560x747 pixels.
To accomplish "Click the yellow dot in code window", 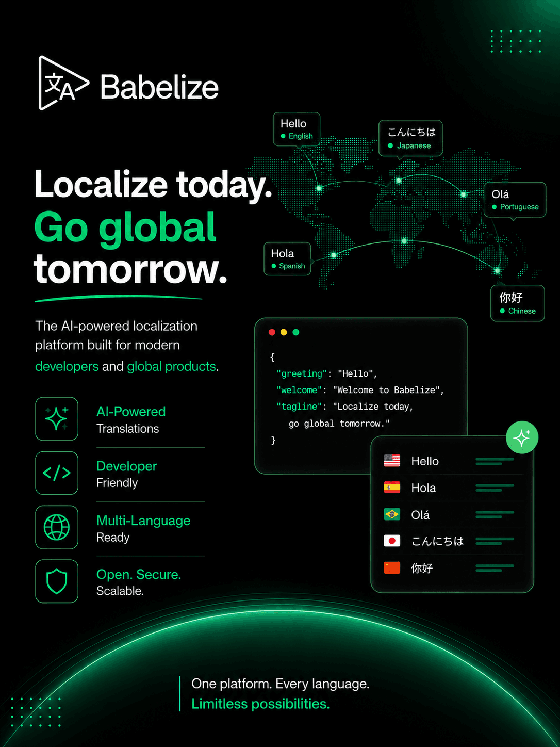I will pyautogui.click(x=284, y=332).
